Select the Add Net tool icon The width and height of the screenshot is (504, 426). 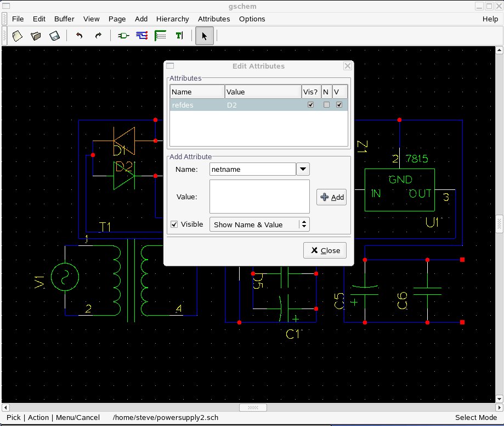pyautogui.click(x=142, y=36)
